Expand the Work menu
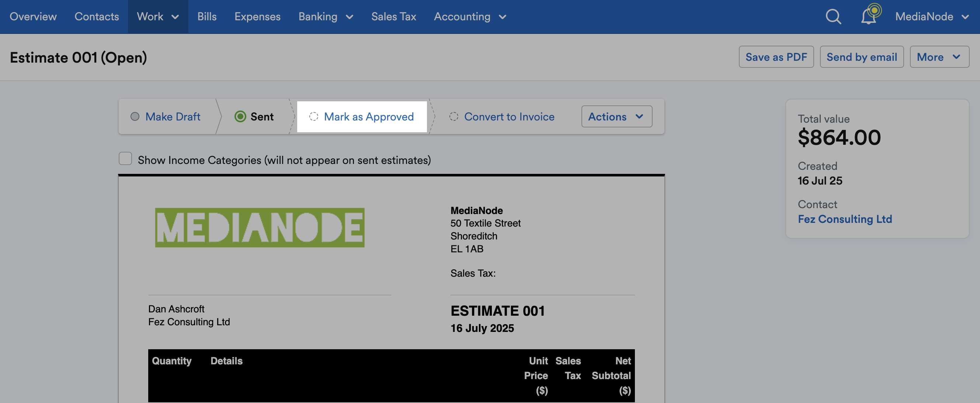This screenshot has height=403, width=980. pos(157,17)
